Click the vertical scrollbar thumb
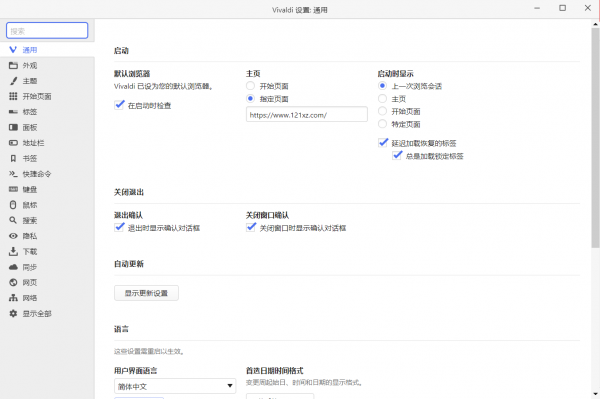Image resolution: width=600 pixels, height=399 pixels. tap(595, 138)
